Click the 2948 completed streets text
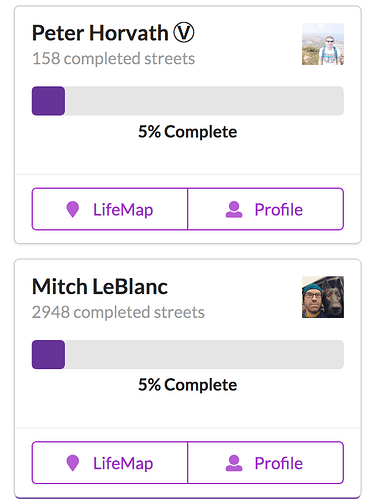 pyautogui.click(x=118, y=312)
